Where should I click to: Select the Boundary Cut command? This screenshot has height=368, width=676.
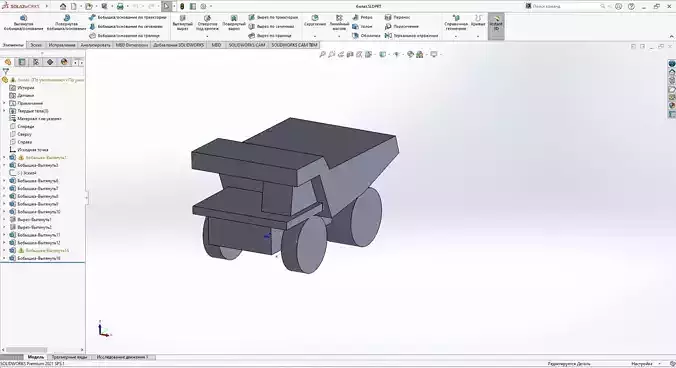pyautogui.click(x=270, y=35)
